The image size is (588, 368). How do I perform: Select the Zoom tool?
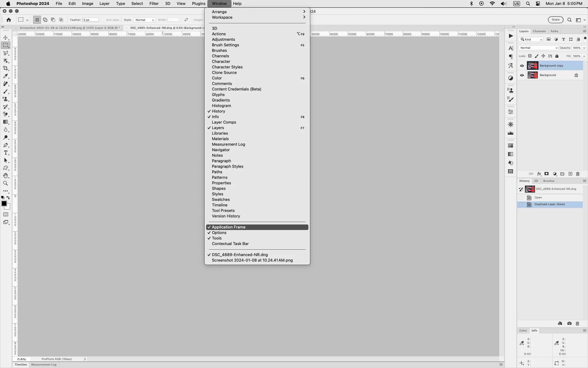(6, 183)
